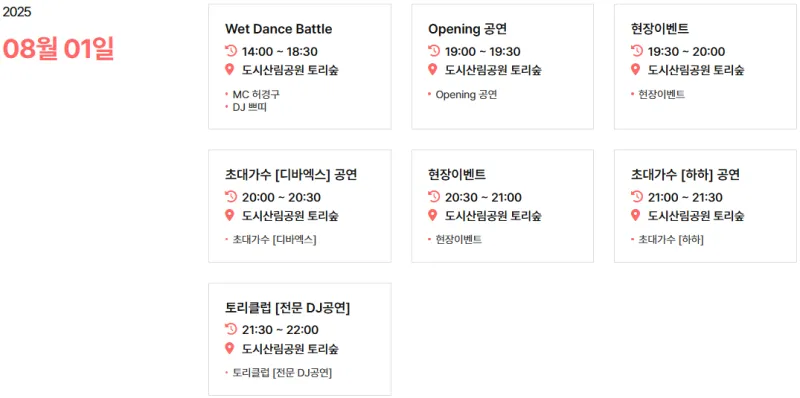Click the clock icon next to 20:30 ~ 21:00
Viewport: 800px width, 398px height.
[434, 196]
